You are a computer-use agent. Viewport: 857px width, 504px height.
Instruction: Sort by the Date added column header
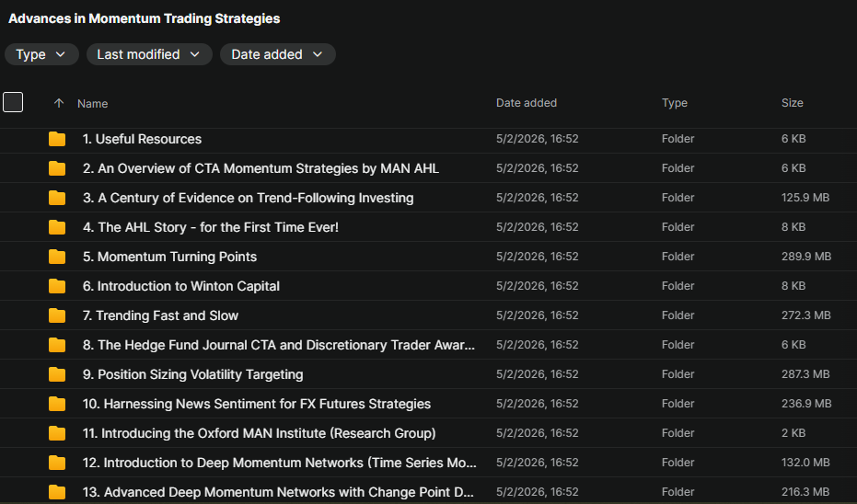[x=527, y=103]
